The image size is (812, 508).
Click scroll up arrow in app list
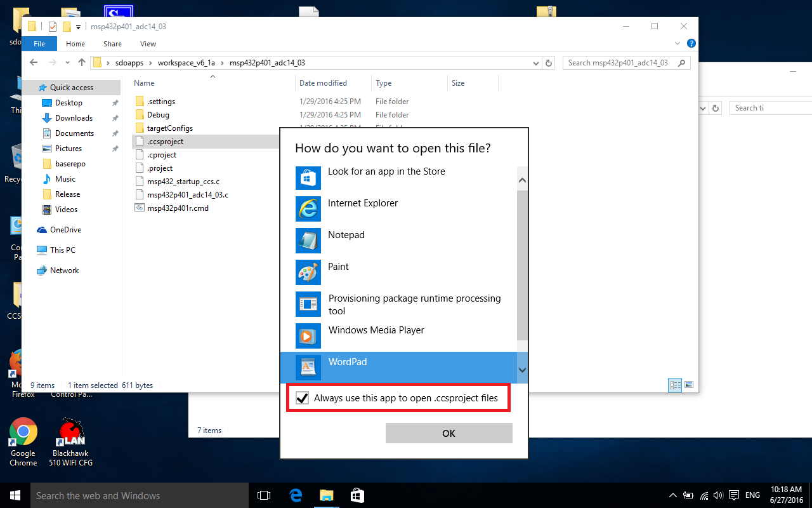point(523,180)
